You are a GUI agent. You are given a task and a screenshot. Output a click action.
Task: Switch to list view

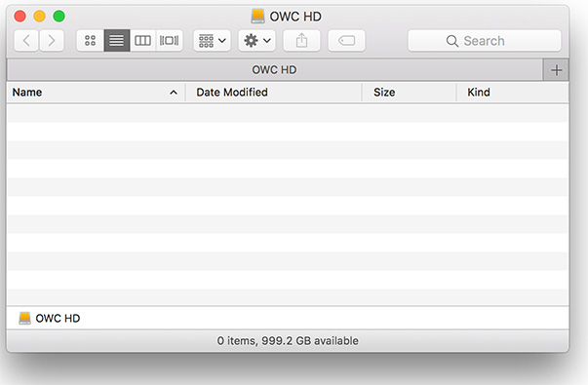117,41
